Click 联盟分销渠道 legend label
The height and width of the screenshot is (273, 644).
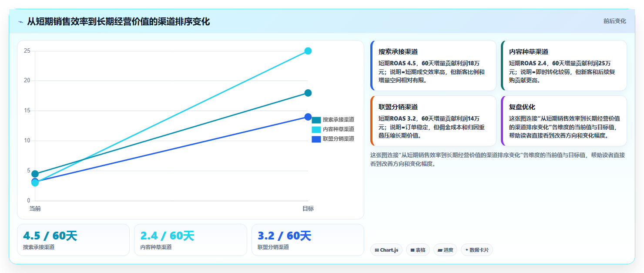[x=339, y=139]
